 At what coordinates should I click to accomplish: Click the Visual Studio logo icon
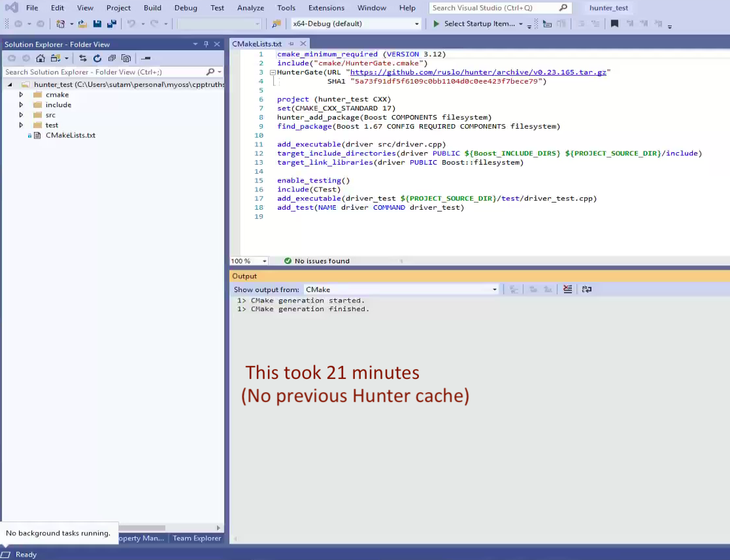(12, 7)
